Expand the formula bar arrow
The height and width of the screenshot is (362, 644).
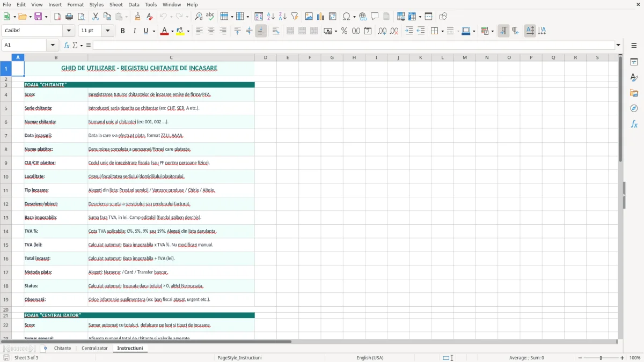(x=619, y=45)
